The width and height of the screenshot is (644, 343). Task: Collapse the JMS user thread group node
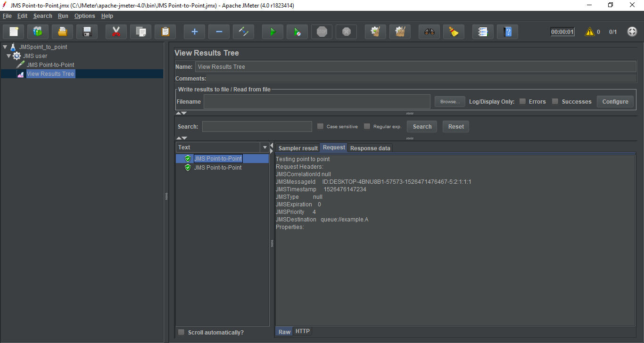pyautogui.click(x=8, y=56)
